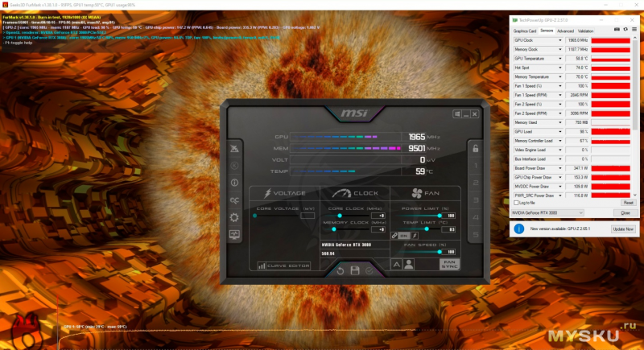The height and width of the screenshot is (350, 644).
Task: Click the Core Voltage slider handle
Action: 255,216
